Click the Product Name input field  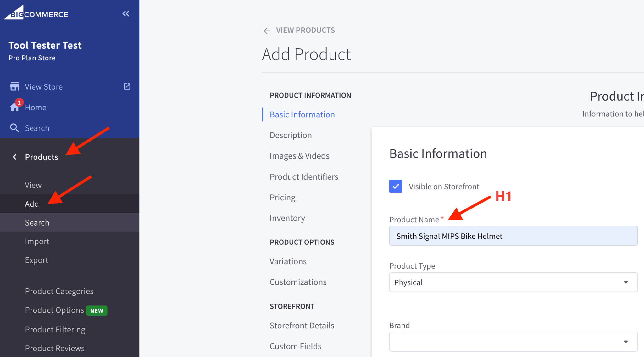point(513,236)
